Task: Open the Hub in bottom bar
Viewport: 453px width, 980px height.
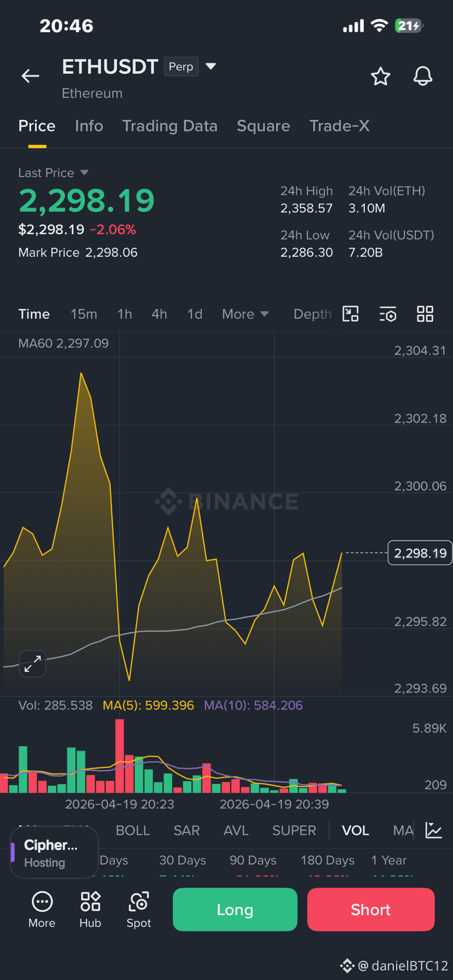Action: click(90, 909)
